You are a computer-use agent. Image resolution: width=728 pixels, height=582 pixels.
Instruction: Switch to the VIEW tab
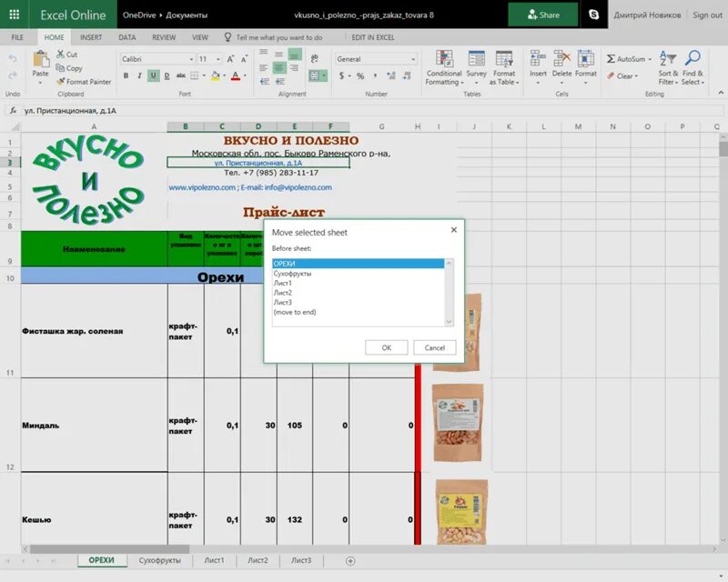click(x=200, y=37)
